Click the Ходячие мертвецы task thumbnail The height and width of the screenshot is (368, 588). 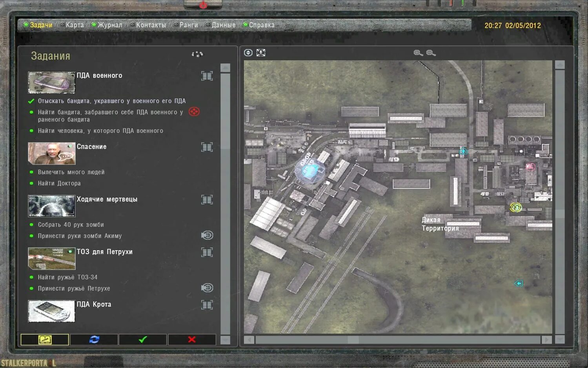click(x=51, y=206)
